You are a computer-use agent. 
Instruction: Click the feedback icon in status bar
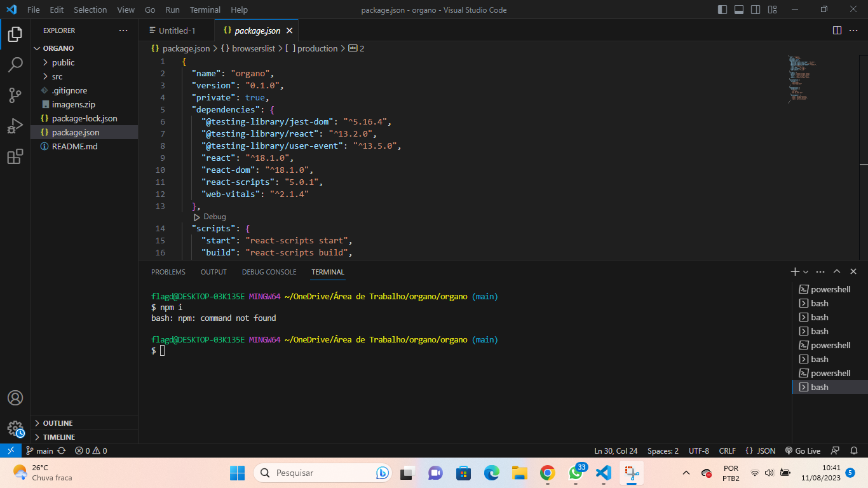836,451
